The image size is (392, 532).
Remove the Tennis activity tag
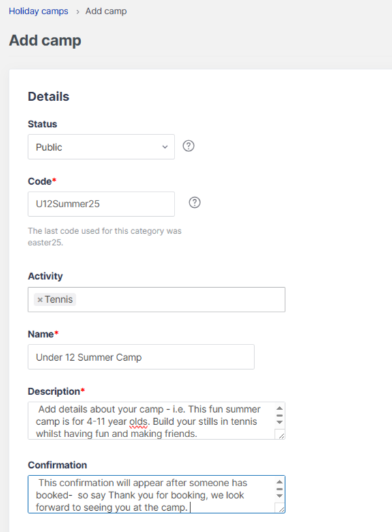40,300
